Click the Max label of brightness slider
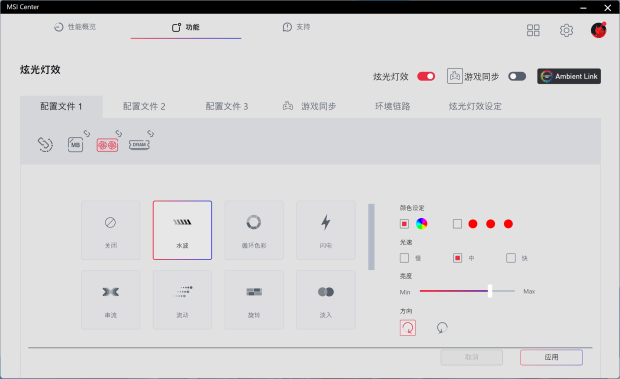The height and width of the screenshot is (379, 620). (529, 291)
